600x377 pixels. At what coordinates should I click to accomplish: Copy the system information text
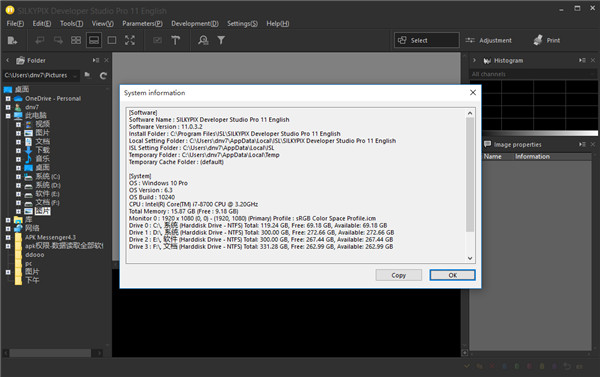398,275
